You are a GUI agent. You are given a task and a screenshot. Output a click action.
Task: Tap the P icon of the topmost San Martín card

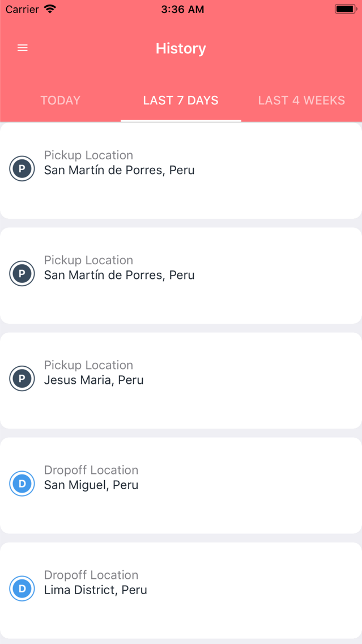coord(22,168)
